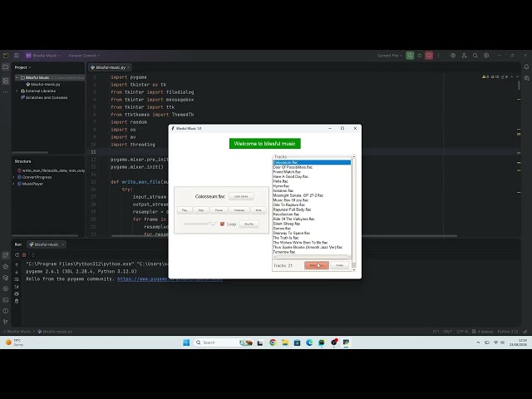Viewport: 532px width, 399px height.
Task: Switch to the blissful-music.py editor tab
Action: click(x=111, y=67)
